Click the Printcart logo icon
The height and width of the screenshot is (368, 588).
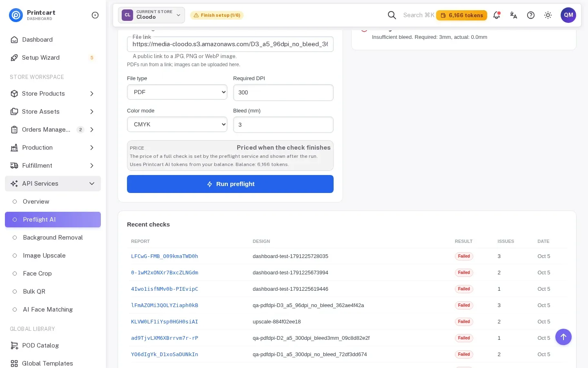(16, 15)
